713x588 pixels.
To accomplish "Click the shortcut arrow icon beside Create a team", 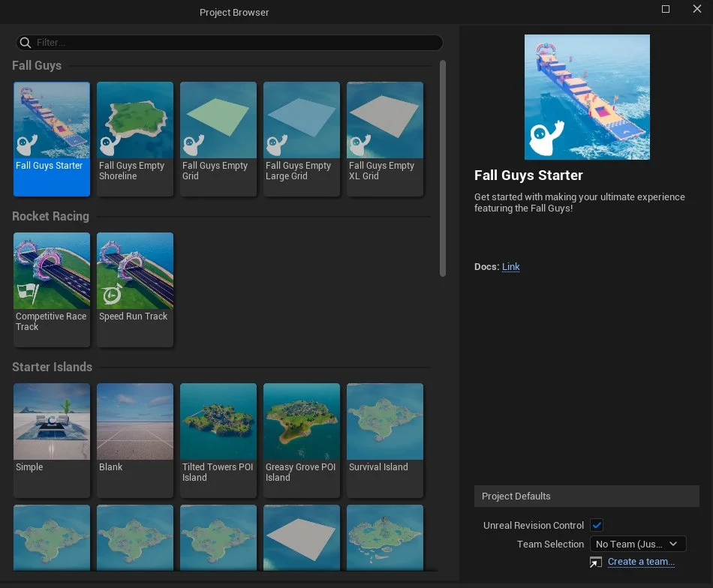I will pyautogui.click(x=596, y=562).
